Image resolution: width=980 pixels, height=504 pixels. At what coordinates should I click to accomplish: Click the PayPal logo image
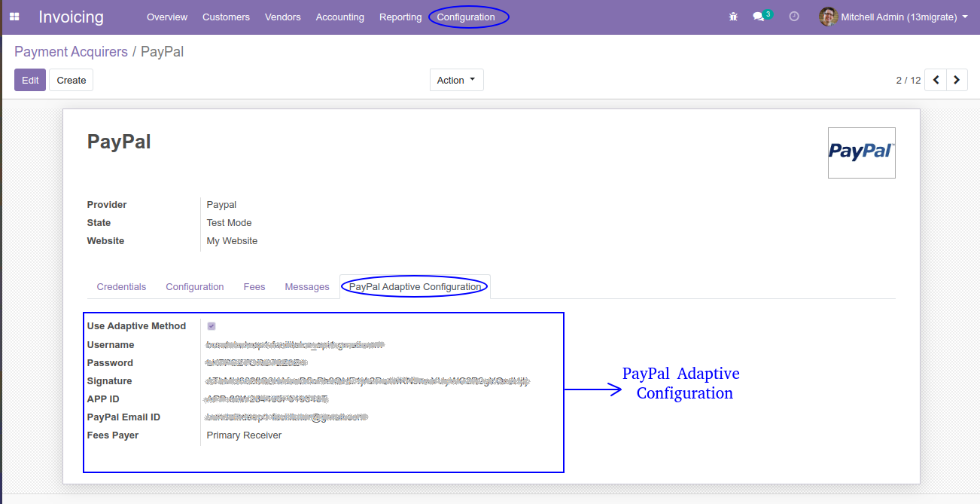pos(862,153)
